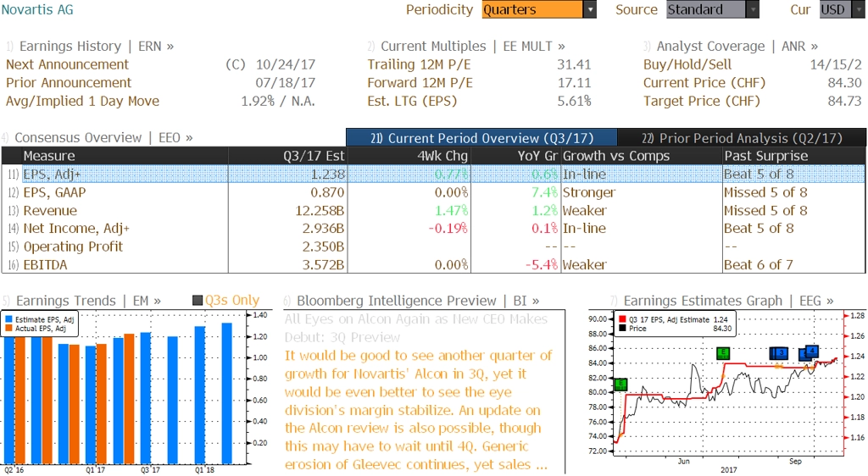
Task: Click the Novartis AG company name
Action: click(37, 9)
